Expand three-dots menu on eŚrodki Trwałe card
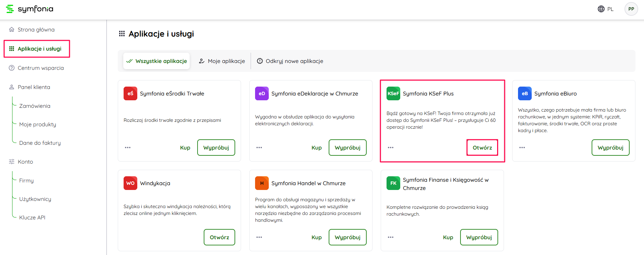The width and height of the screenshot is (644, 255). click(x=128, y=148)
